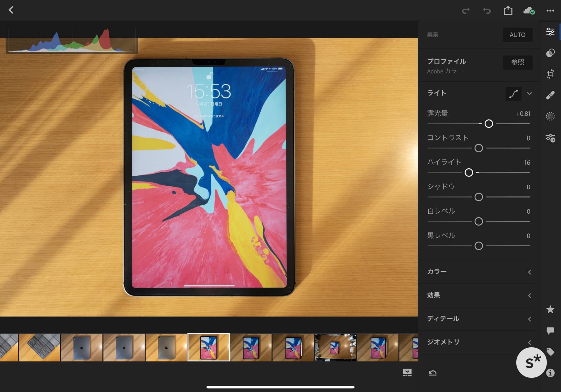Toggle filmstrip visibility icon

pos(407,372)
